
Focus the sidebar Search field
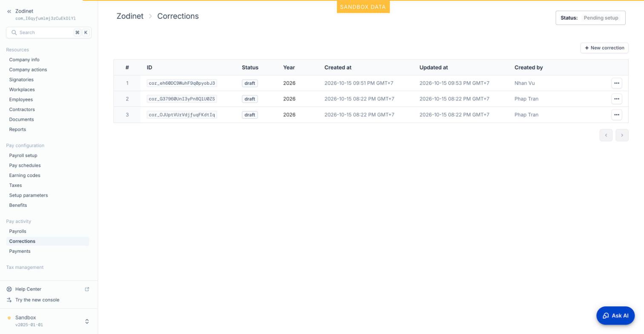pyautogui.click(x=49, y=33)
